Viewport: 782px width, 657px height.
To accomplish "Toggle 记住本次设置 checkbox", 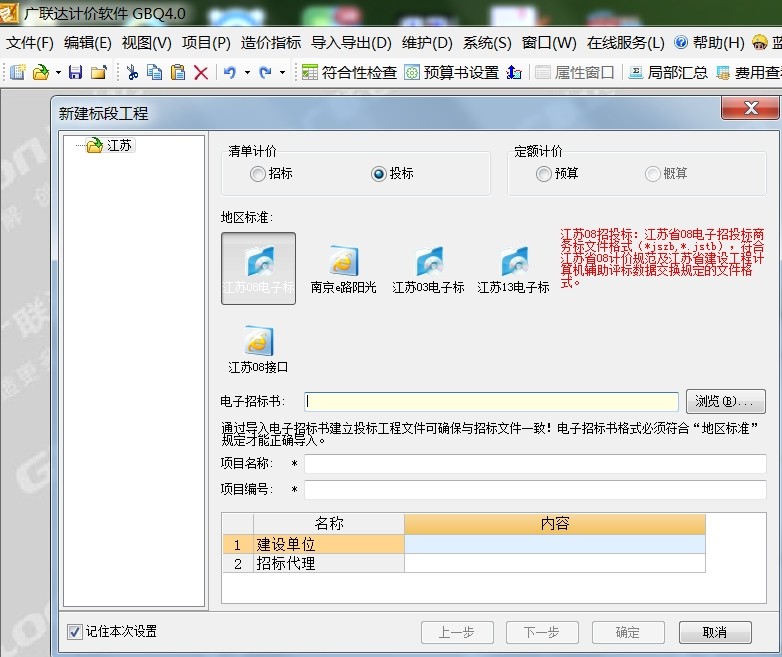I will point(75,632).
